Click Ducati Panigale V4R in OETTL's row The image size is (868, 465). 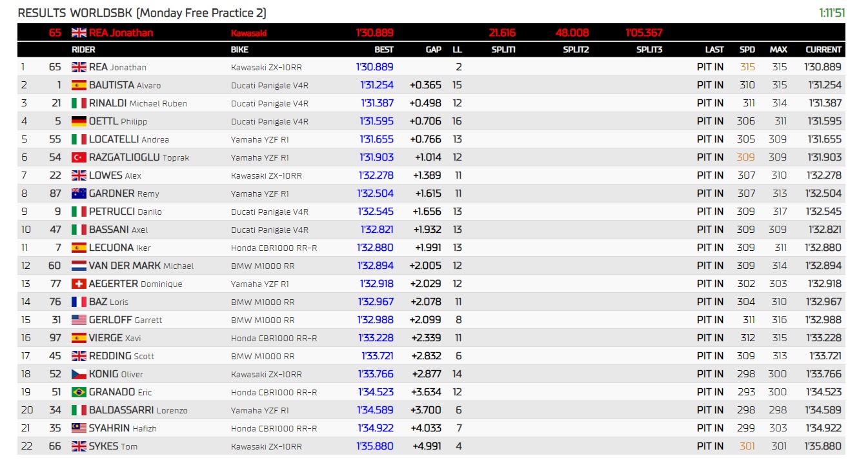pos(270,121)
